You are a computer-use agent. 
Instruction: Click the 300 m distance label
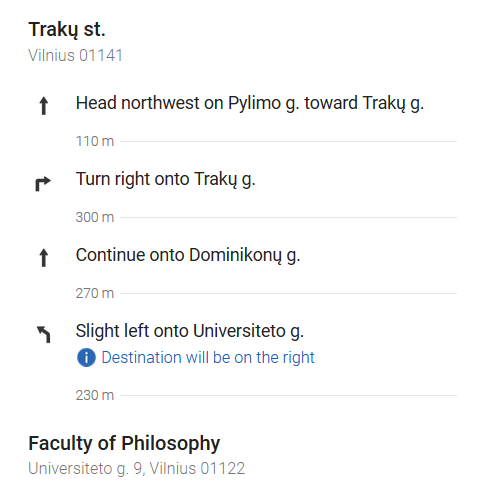pyautogui.click(x=95, y=217)
